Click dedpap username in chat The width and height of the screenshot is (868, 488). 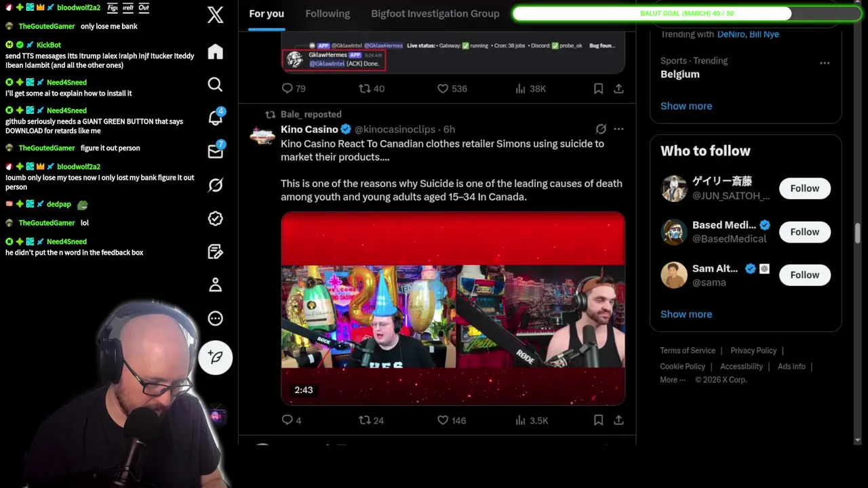tap(59, 204)
